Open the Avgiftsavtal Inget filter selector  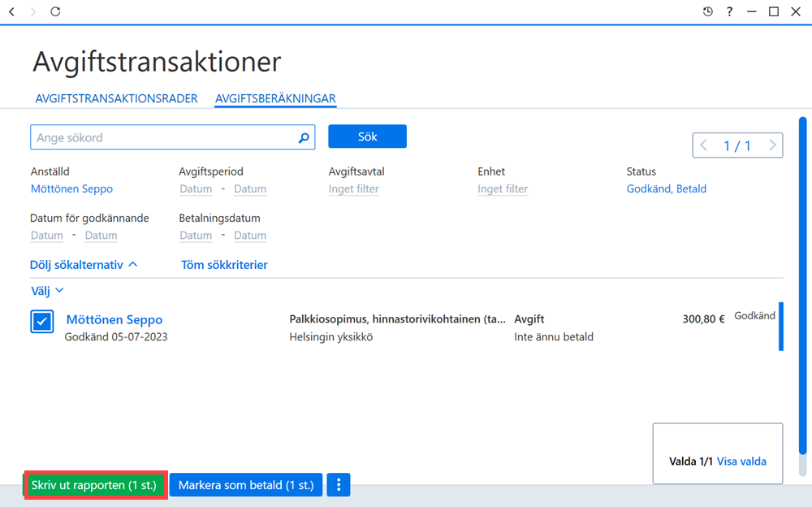coord(354,188)
